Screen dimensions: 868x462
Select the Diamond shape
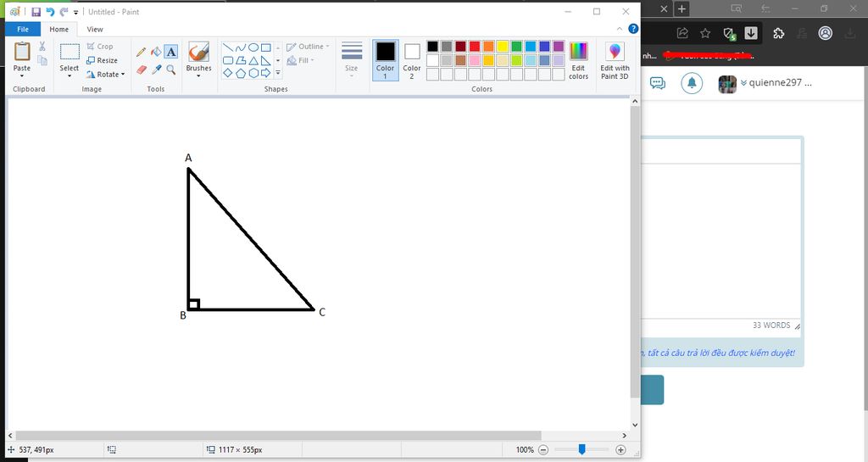pos(227,73)
